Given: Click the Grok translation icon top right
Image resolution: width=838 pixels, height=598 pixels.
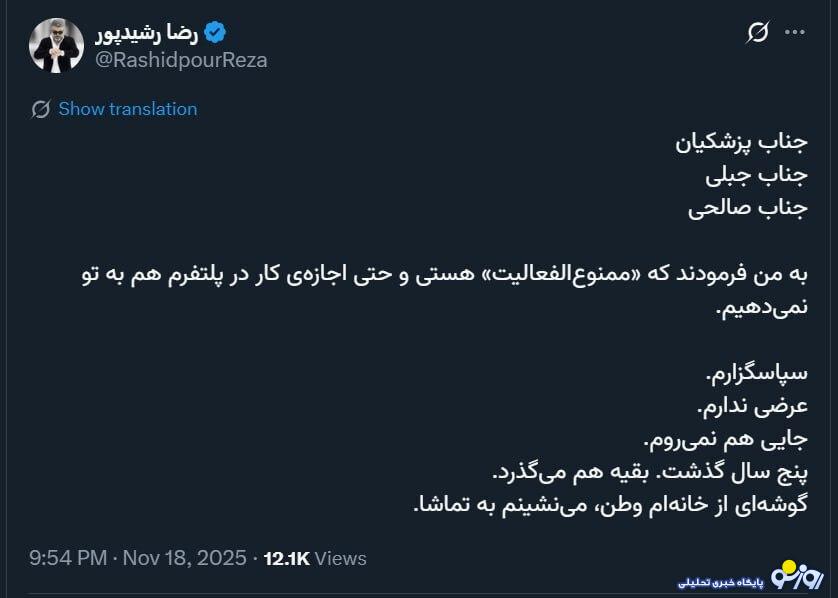Looking at the screenshot, I should [x=757, y=29].
